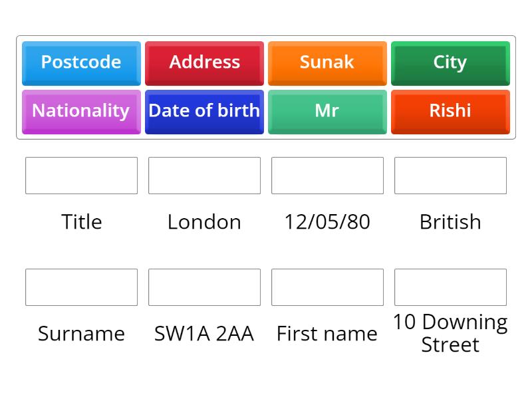Click the box above 10 Downing Street
Viewport: 532px width, 399px height.
450,287
